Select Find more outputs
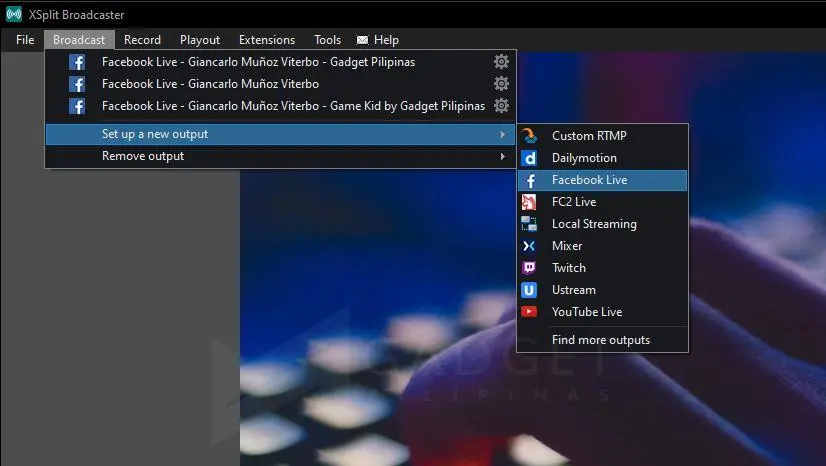This screenshot has height=466, width=826. tap(602, 340)
